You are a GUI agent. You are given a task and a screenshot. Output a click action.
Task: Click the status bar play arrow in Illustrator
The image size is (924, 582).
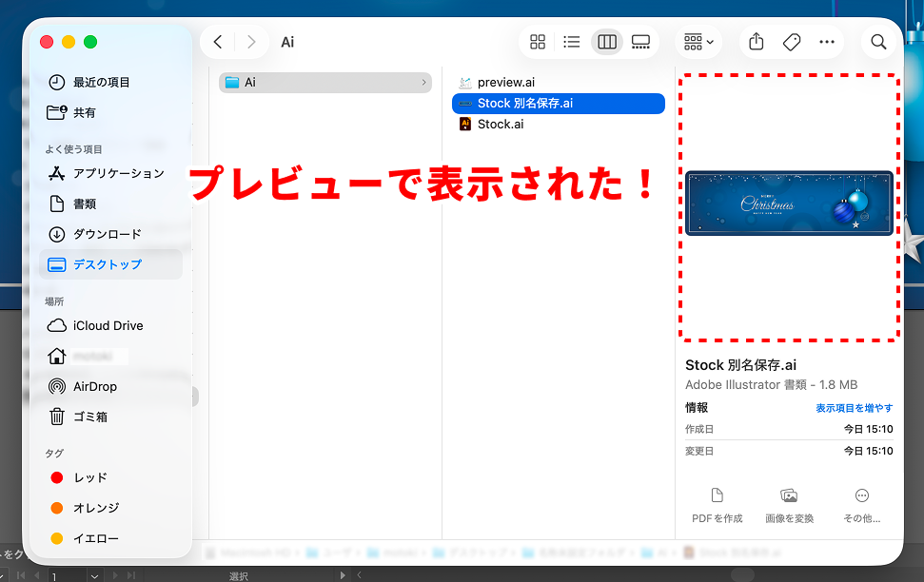coord(343,575)
